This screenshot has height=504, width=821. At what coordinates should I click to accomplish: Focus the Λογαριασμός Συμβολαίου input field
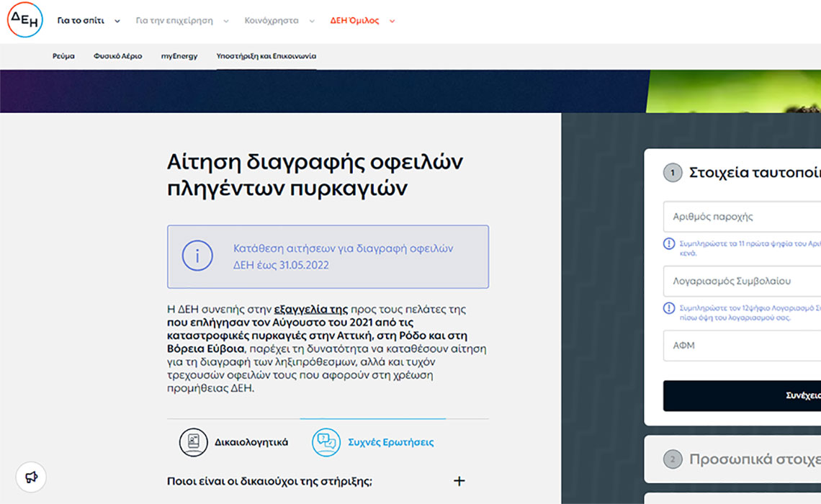(x=742, y=281)
